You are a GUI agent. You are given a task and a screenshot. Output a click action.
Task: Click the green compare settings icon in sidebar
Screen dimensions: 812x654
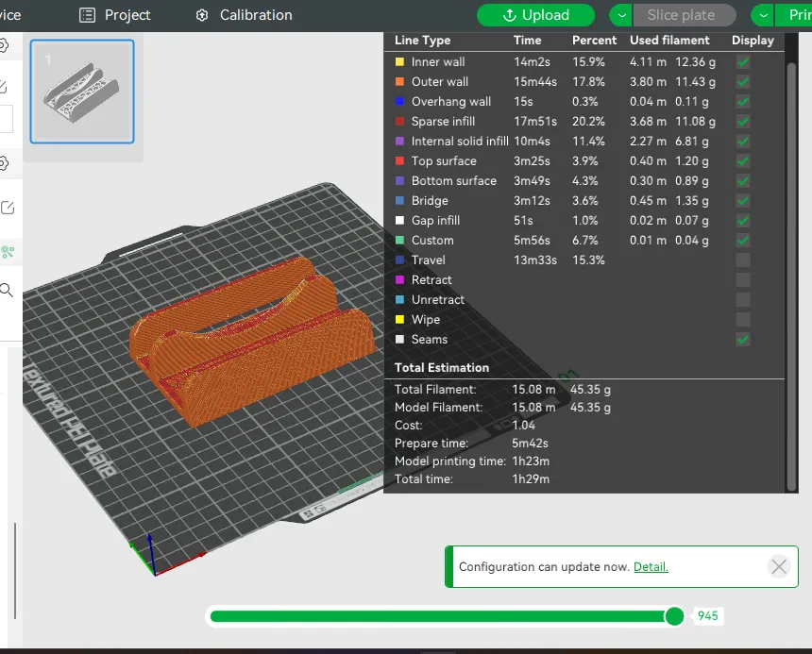[x=7, y=252]
